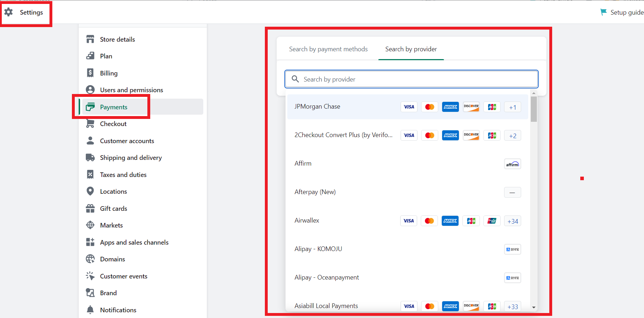Click the Gift cards present icon
Screen dimensions: 644x318
point(90,208)
